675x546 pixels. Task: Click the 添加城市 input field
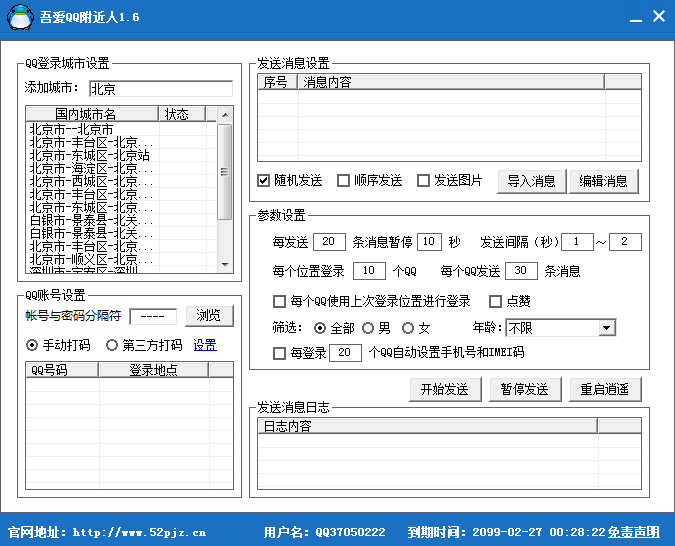(160, 88)
